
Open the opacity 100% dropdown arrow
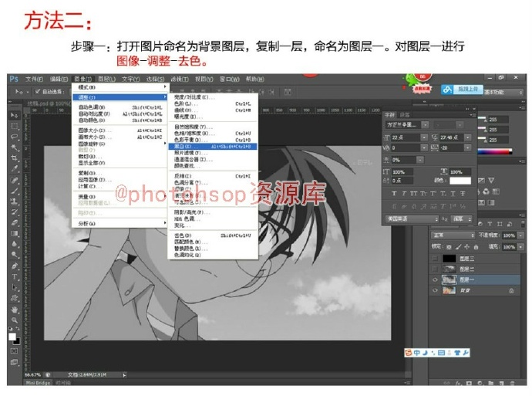click(520, 235)
